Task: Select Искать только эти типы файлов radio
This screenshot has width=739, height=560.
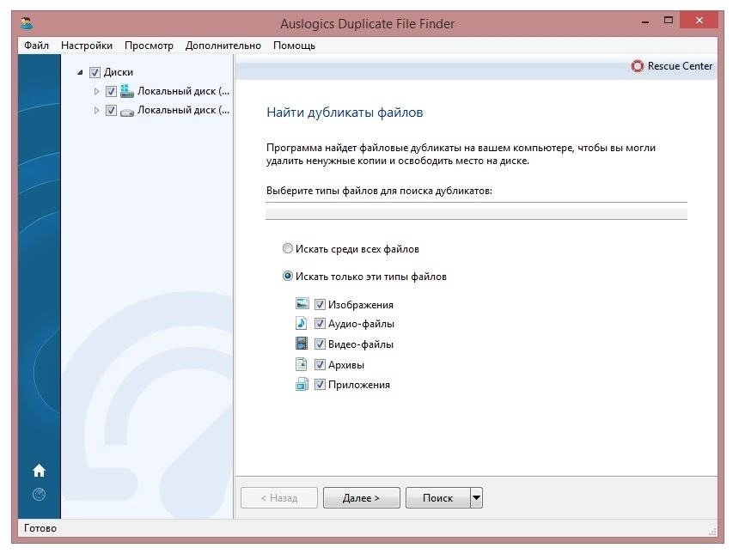Action: (x=288, y=276)
